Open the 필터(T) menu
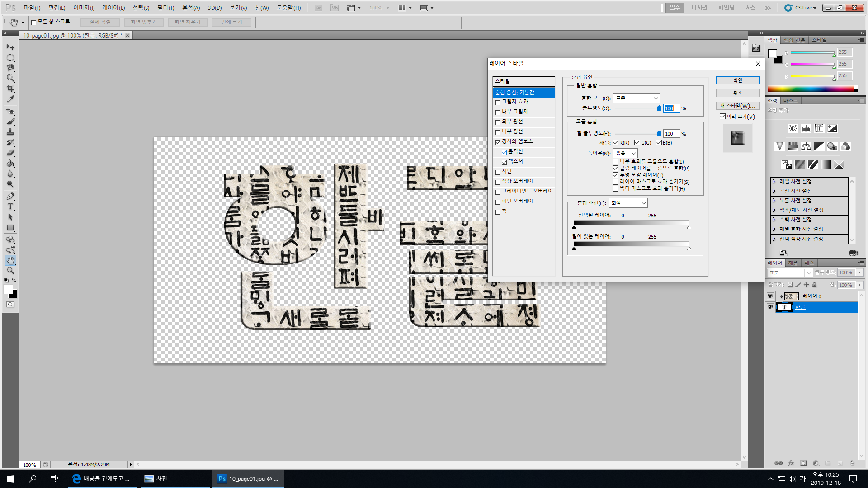 click(x=165, y=8)
